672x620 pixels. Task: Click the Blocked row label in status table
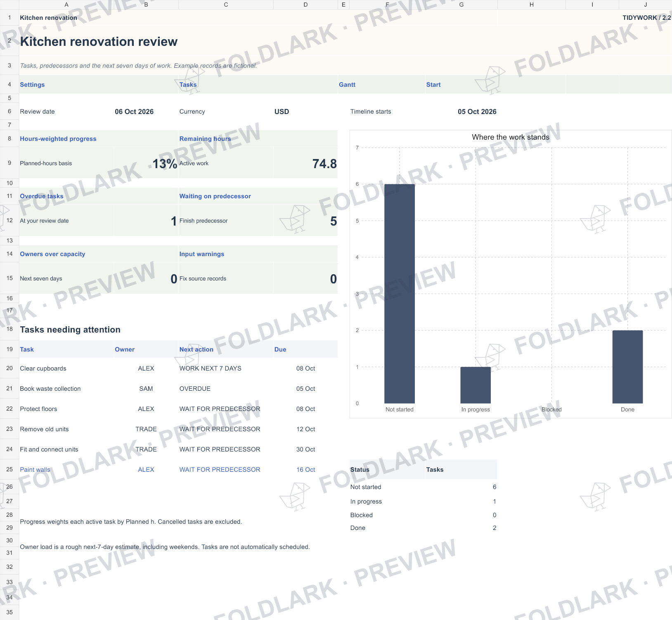click(362, 515)
